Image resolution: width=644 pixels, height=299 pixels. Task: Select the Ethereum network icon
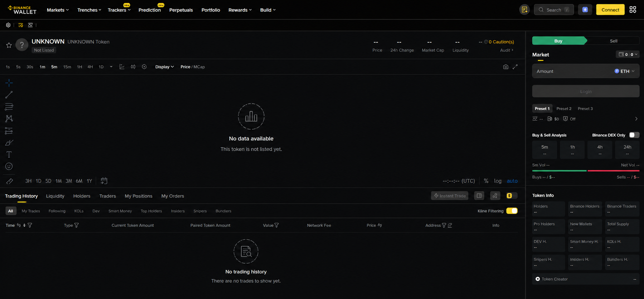coord(585,10)
